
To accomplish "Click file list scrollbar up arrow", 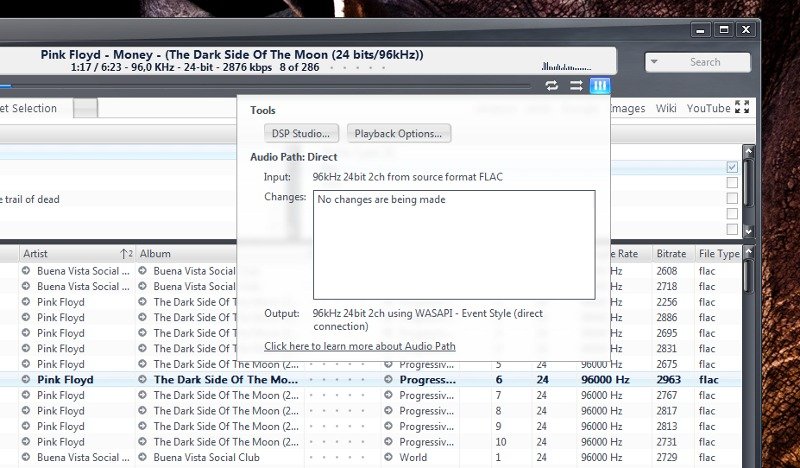I will [x=748, y=252].
